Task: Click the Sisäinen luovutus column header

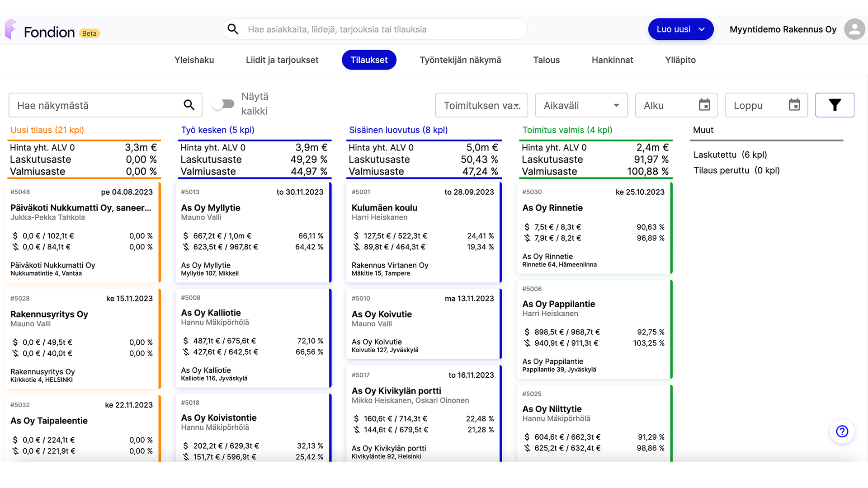Action: click(398, 130)
